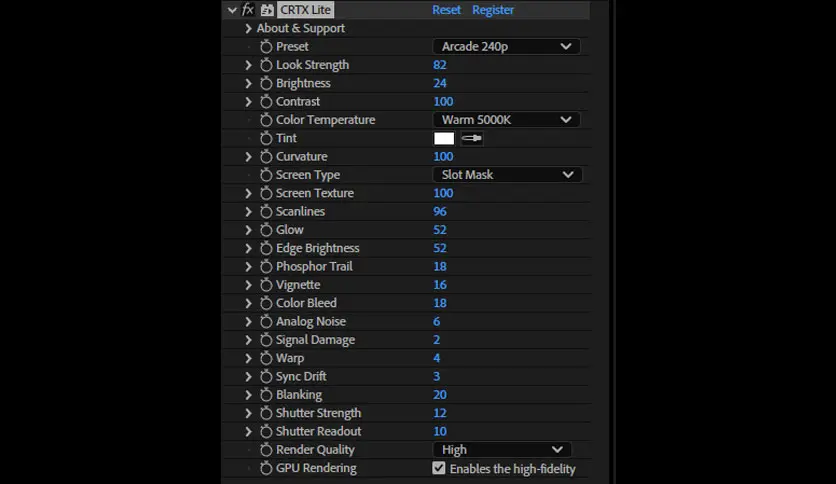Click the Look Strength value 82
This screenshot has width=836, height=484.
tap(440, 65)
